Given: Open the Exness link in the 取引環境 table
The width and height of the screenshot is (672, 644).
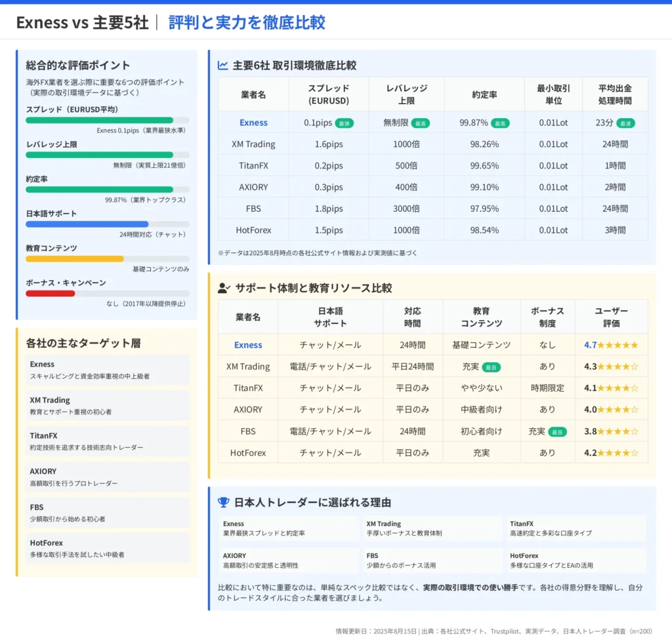Looking at the screenshot, I should (x=253, y=123).
